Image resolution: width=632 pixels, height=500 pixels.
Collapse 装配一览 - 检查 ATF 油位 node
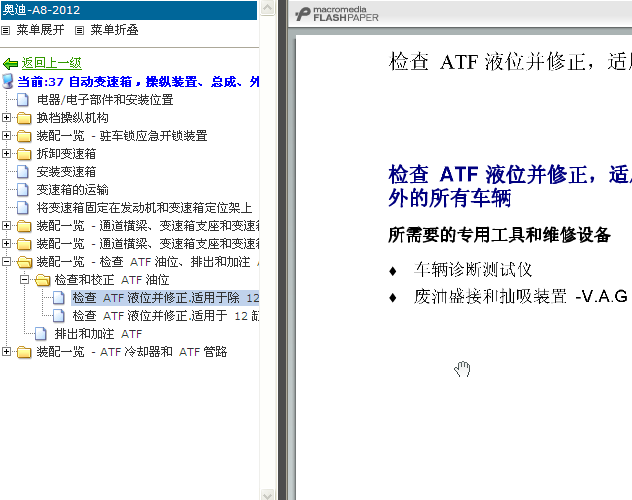[6, 261]
